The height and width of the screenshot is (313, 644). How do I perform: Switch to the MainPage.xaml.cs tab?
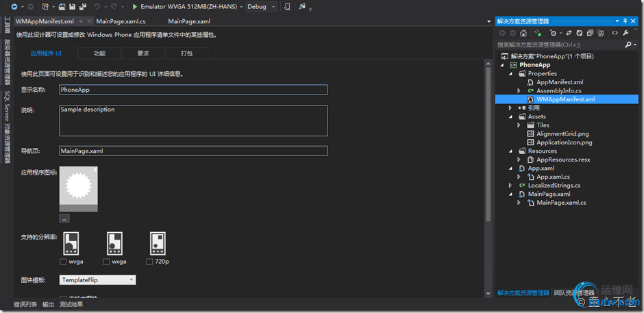tap(121, 21)
